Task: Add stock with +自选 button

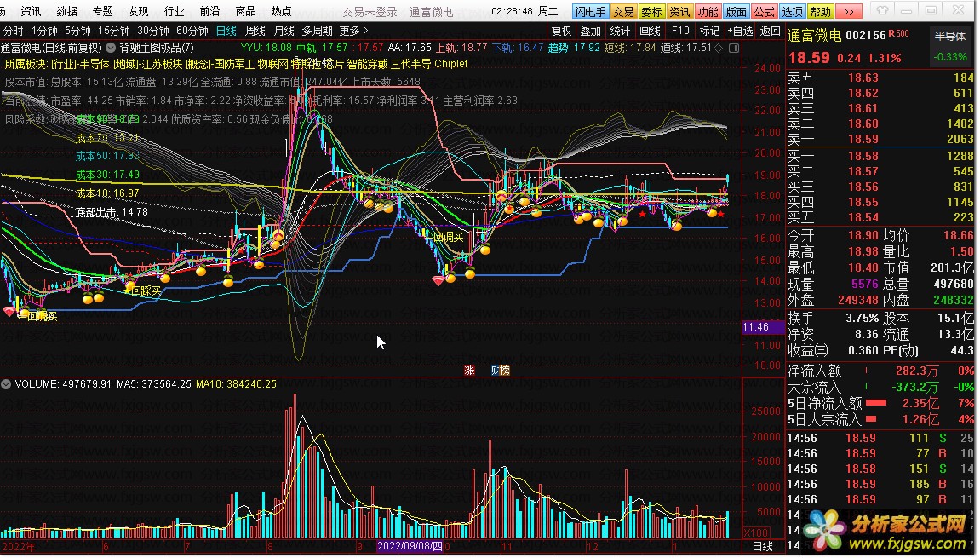Action: tap(740, 31)
